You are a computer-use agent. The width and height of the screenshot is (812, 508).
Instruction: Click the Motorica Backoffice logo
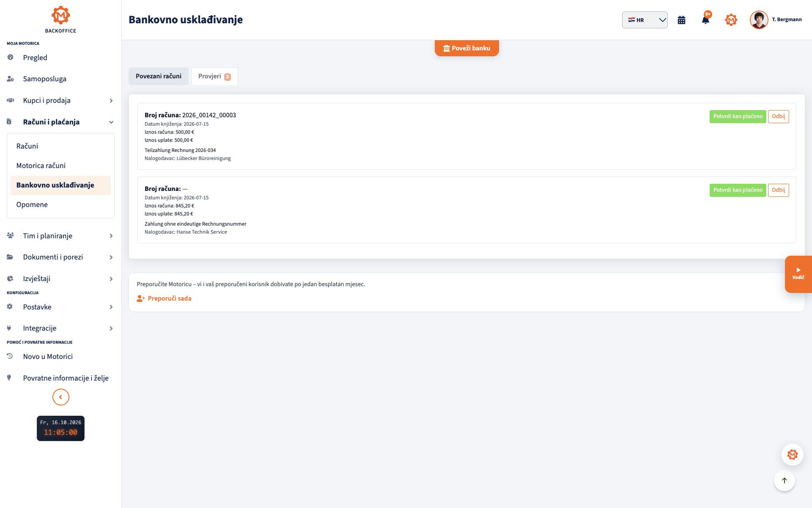60,19
